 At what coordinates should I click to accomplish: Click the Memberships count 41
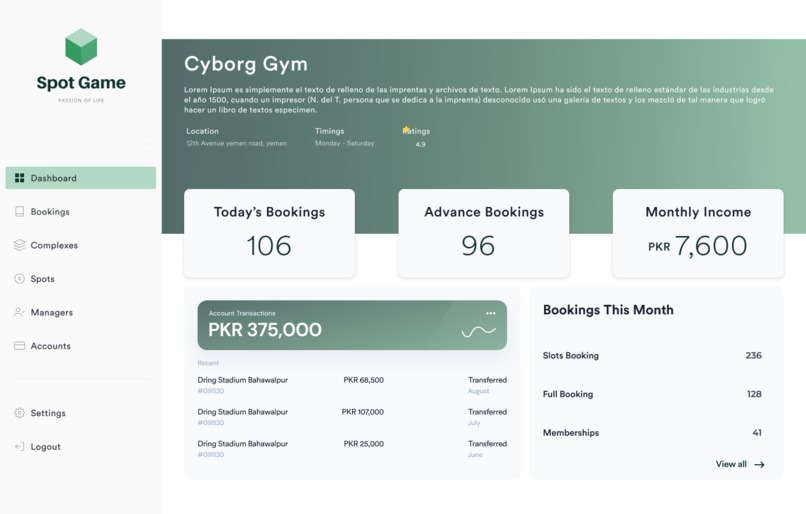click(x=757, y=433)
